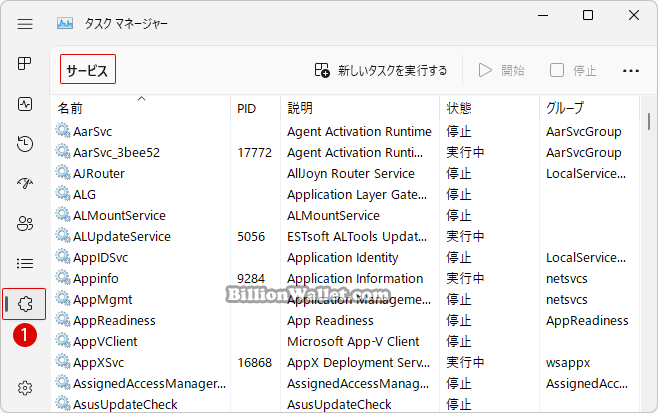Go to the Processes page icon
This screenshot has width=658, height=413.
pyautogui.click(x=25, y=64)
